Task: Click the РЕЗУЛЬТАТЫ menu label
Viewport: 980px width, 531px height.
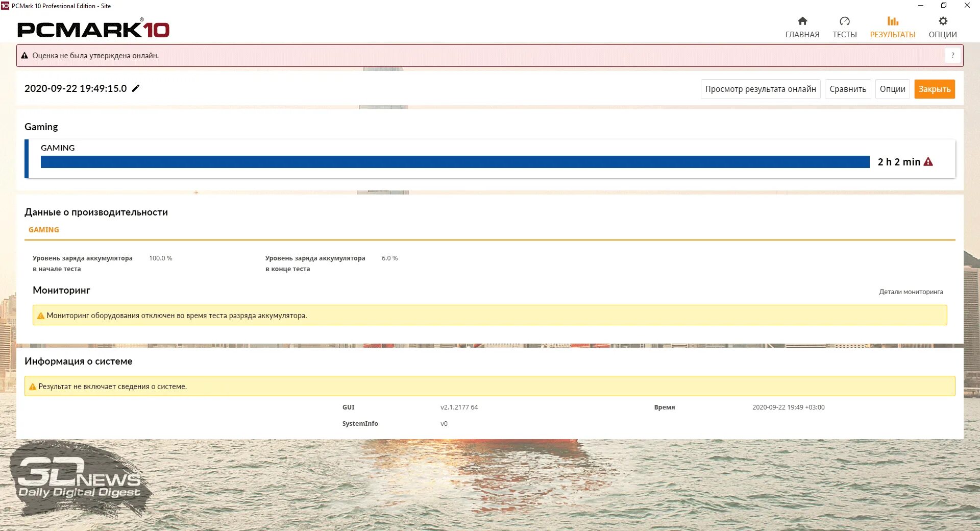Action: [893, 35]
